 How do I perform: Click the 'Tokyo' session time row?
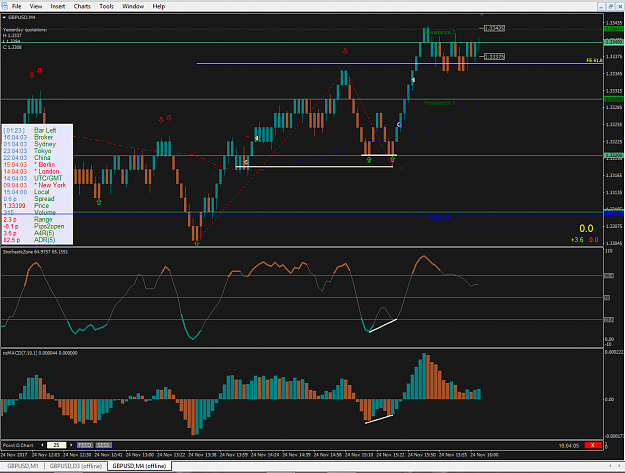37,151
